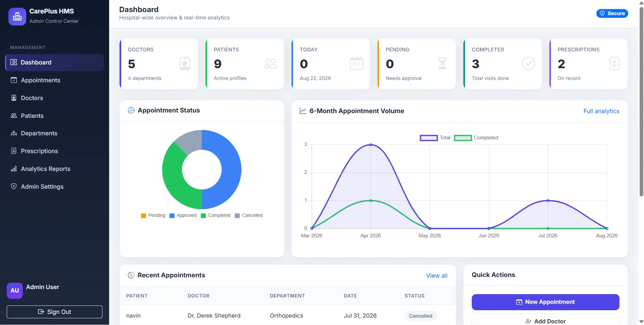
Task: Click the PATIENT column header
Action: [137, 296]
